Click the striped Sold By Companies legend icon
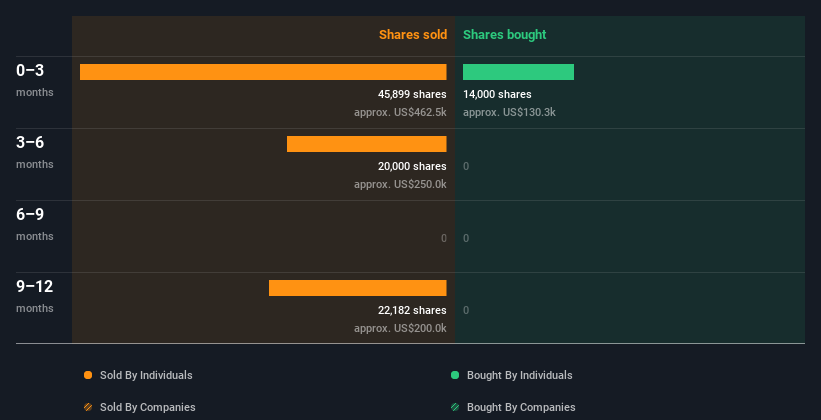821x420 pixels. pyautogui.click(x=88, y=407)
